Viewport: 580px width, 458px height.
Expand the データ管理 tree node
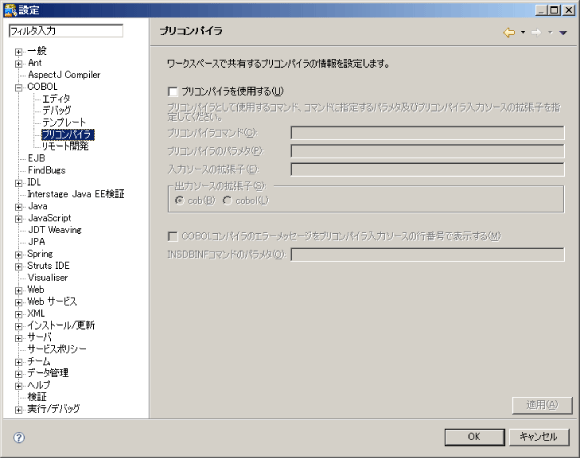pyautogui.click(x=18, y=374)
